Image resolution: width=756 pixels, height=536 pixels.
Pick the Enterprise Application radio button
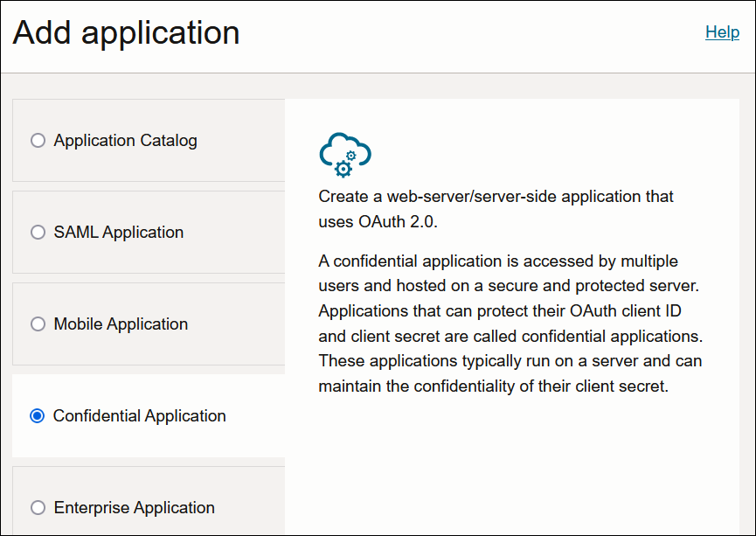pos(38,507)
